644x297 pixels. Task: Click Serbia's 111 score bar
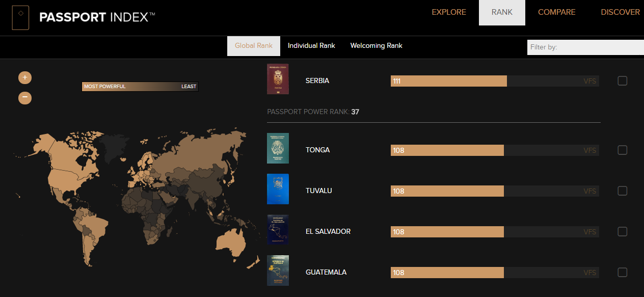coord(449,81)
